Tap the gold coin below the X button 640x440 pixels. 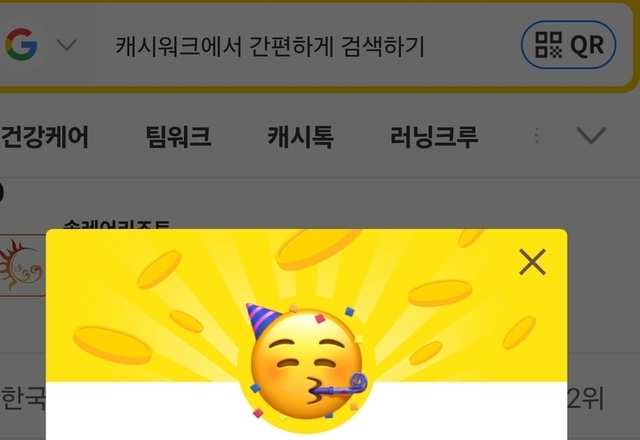(x=440, y=293)
